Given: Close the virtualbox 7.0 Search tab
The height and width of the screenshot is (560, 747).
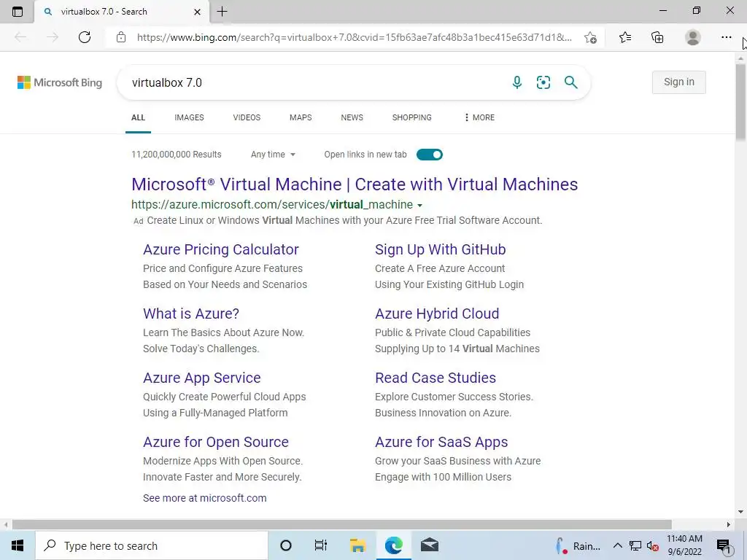Looking at the screenshot, I should coord(197,12).
